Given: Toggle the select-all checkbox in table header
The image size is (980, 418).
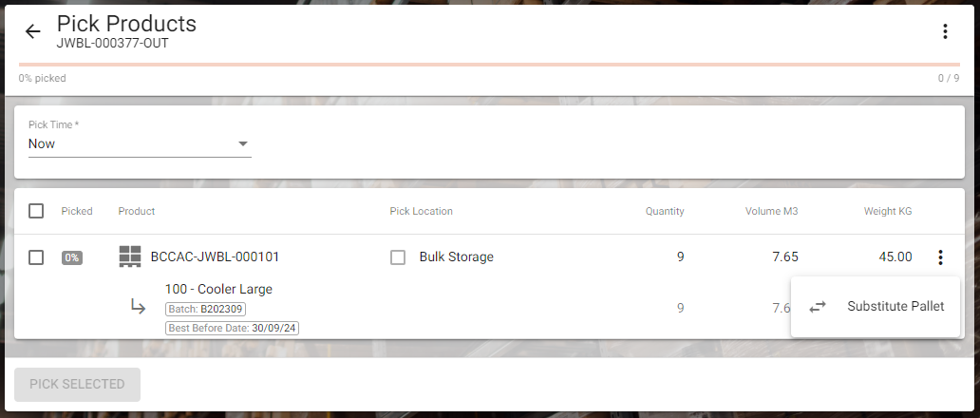Looking at the screenshot, I should (36, 211).
